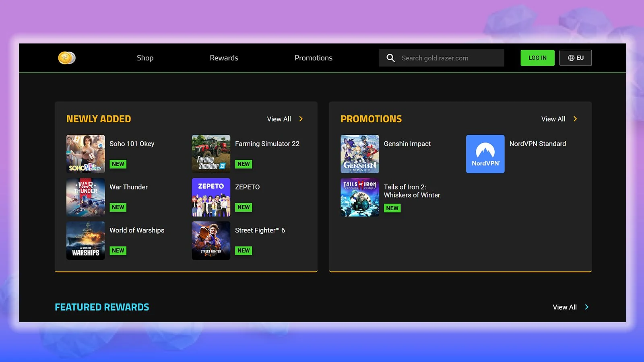Open the ZEPETO thumbnail
Image resolution: width=644 pixels, height=362 pixels.
(x=211, y=197)
